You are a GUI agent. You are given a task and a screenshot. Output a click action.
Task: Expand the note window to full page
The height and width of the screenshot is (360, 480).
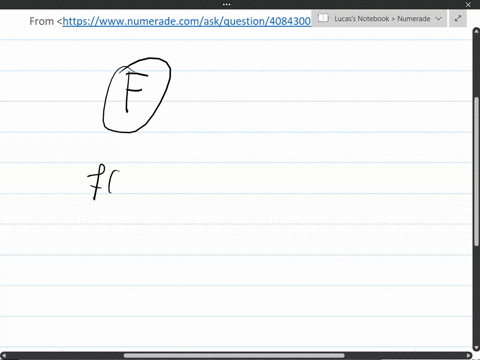click(x=458, y=18)
